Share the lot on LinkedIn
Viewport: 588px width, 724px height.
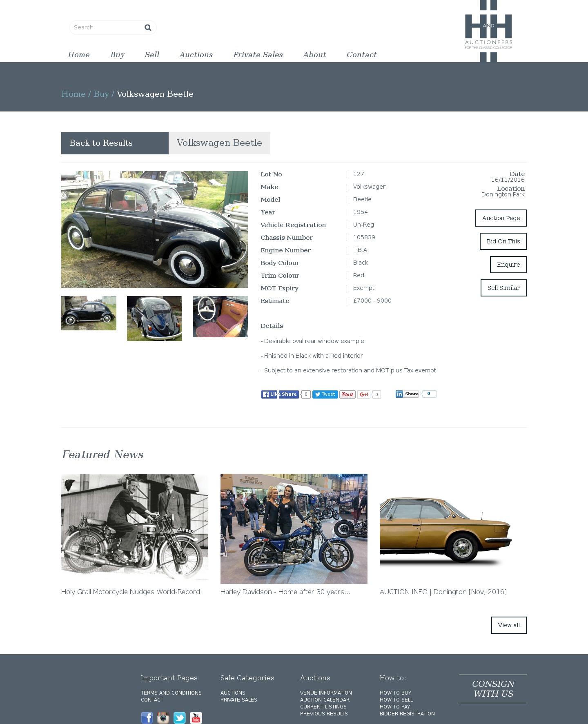pos(407,394)
